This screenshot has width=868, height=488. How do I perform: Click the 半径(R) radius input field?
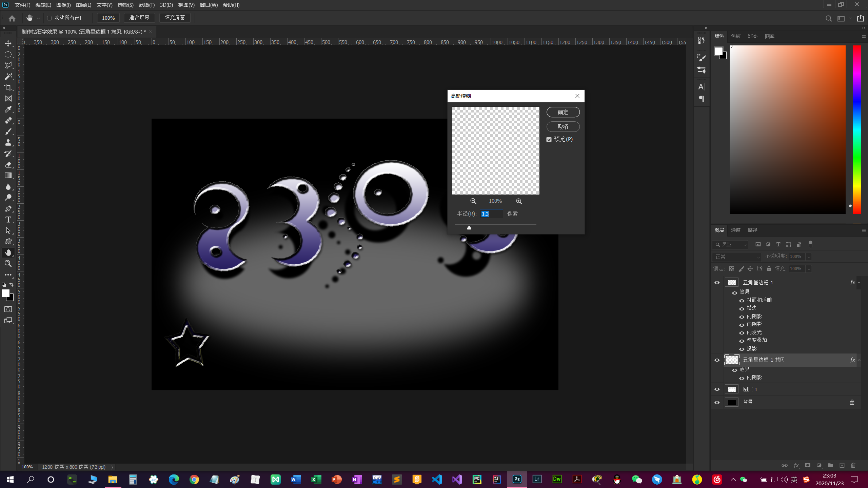click(x=491, y=214)
